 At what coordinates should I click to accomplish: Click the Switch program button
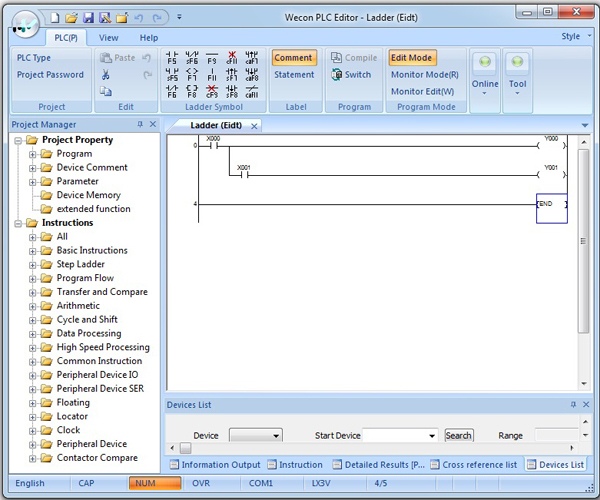(x=351, y=75)
